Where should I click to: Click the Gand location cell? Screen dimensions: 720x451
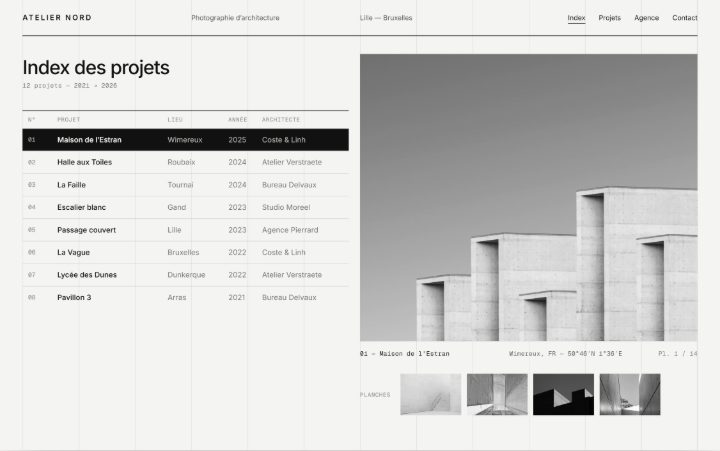tap(176, 207)
